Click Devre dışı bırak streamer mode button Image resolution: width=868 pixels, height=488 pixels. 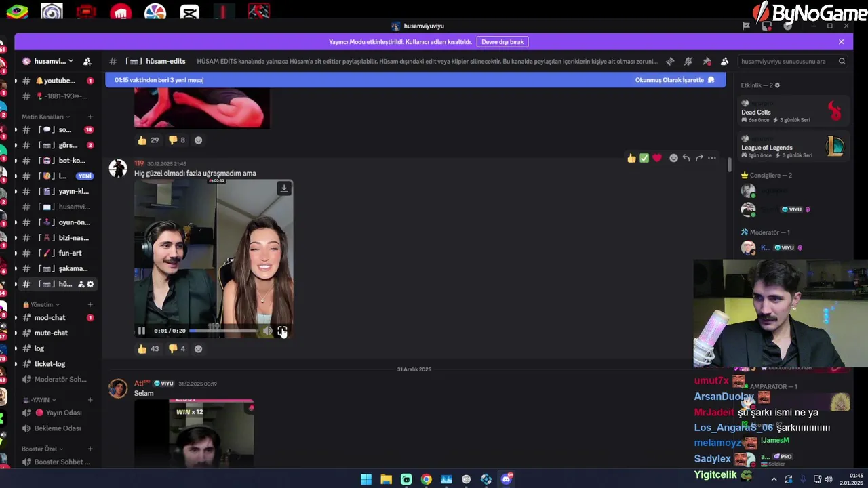[x=502, y=41]
